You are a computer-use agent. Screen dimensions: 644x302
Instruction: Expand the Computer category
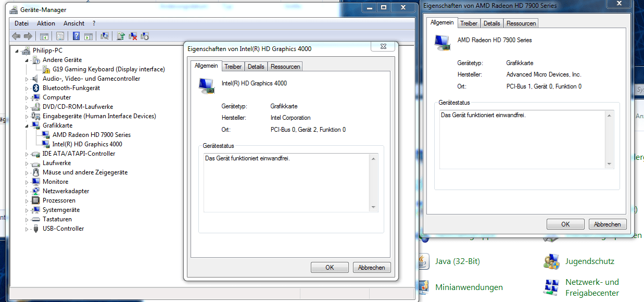coord(27,98)
